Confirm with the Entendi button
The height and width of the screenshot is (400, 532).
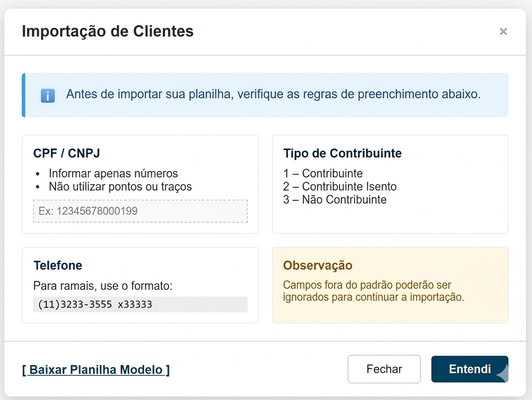[x=470, y=369]
